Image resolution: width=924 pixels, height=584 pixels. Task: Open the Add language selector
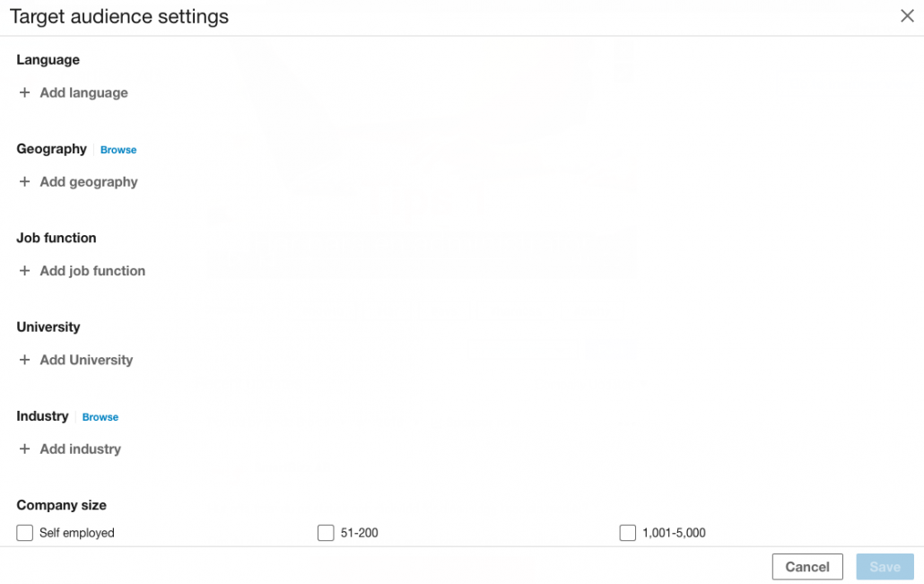click(83, 92)
